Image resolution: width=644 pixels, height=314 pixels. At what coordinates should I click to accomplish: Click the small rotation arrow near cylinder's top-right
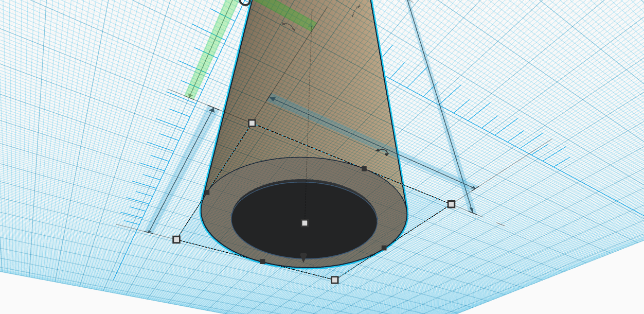355,11
